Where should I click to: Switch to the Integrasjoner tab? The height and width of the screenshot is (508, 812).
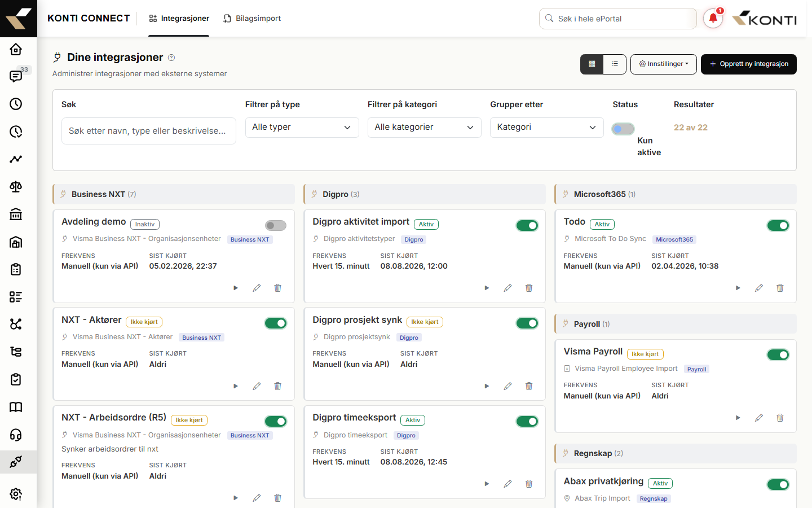click(179, 19)
